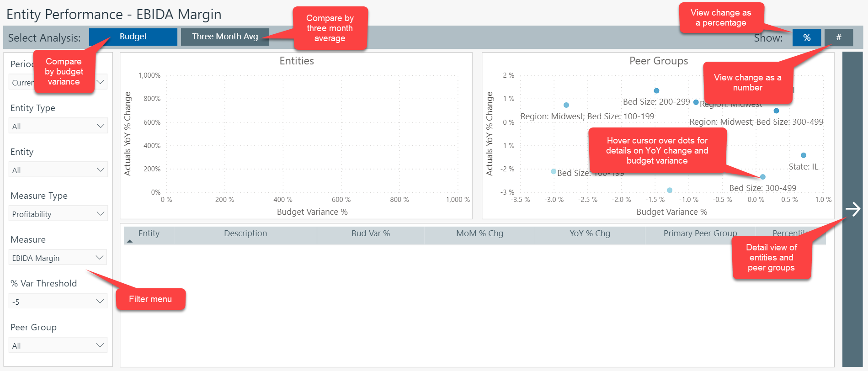Click the Bed Size: 200-299 data dot
The width and height of the screenshot is (868, 371).
pos(656,91)
